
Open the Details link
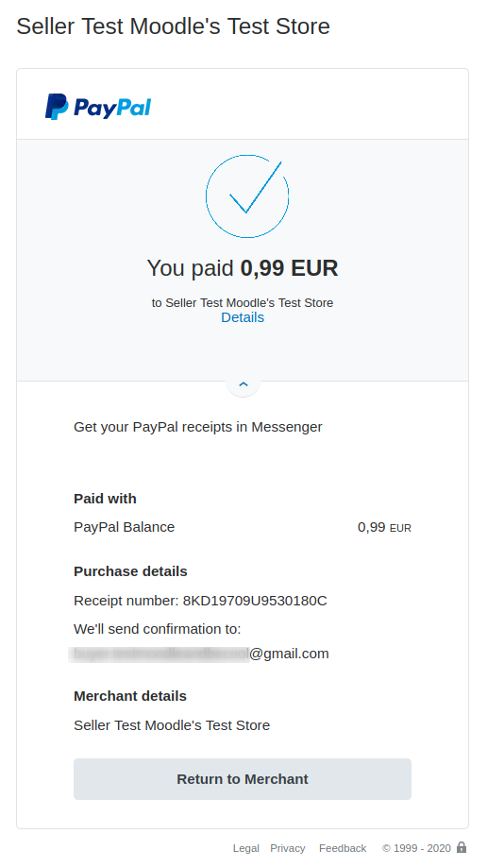[x=243, y=317]
